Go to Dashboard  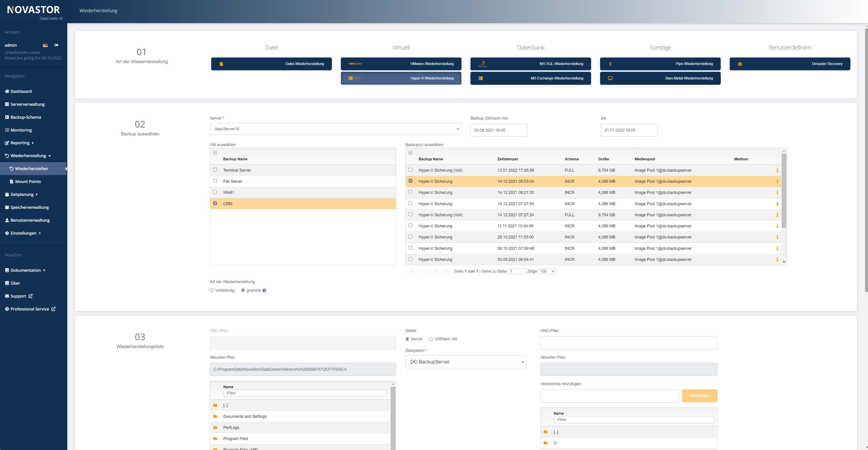click(18, 91)
